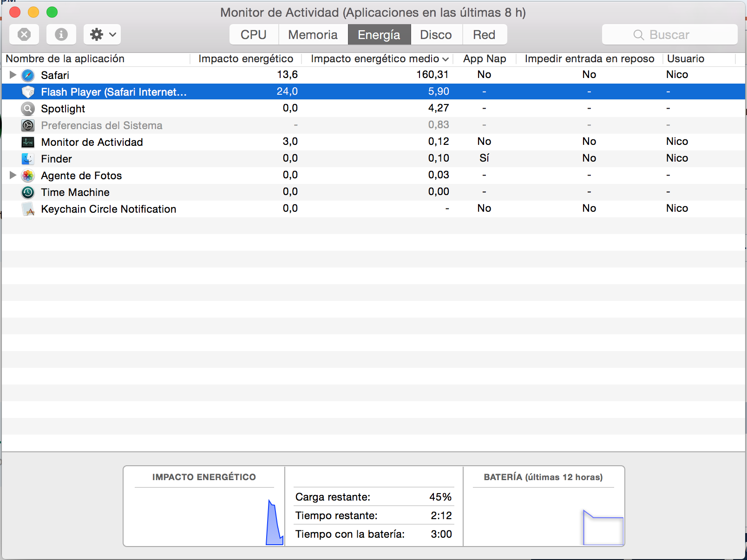This screenshot has width=747, height=560.
Task: Select the Monitor de Actividad row name
Action: (x=92, y=142)
